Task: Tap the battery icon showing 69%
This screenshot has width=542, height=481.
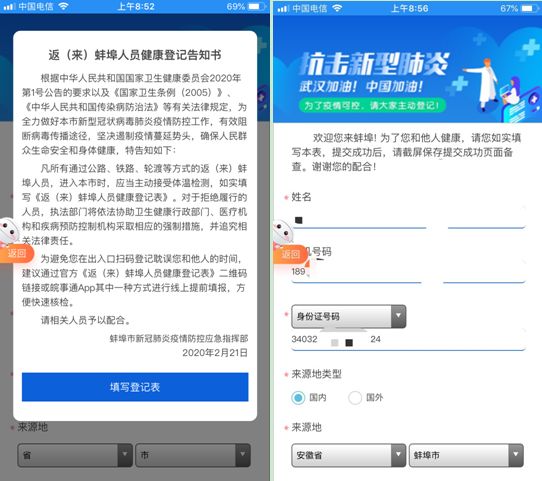Action: click(x=255, y=7)
